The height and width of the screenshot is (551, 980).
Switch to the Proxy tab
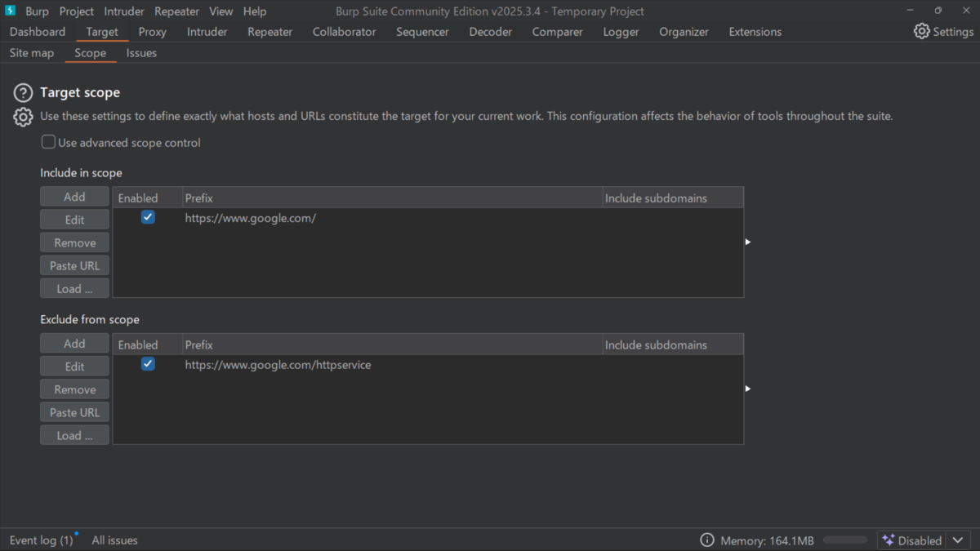(152, 32)
